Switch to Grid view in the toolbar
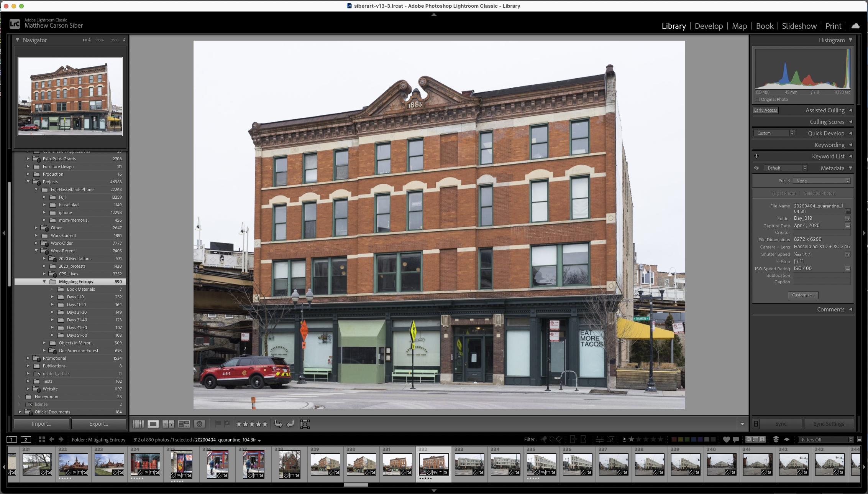868x494 pixels. 138,424
